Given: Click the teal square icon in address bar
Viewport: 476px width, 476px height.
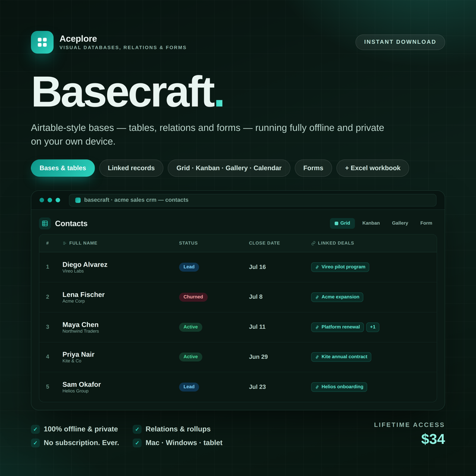Looking at the screenshot, I should point(78,200).
